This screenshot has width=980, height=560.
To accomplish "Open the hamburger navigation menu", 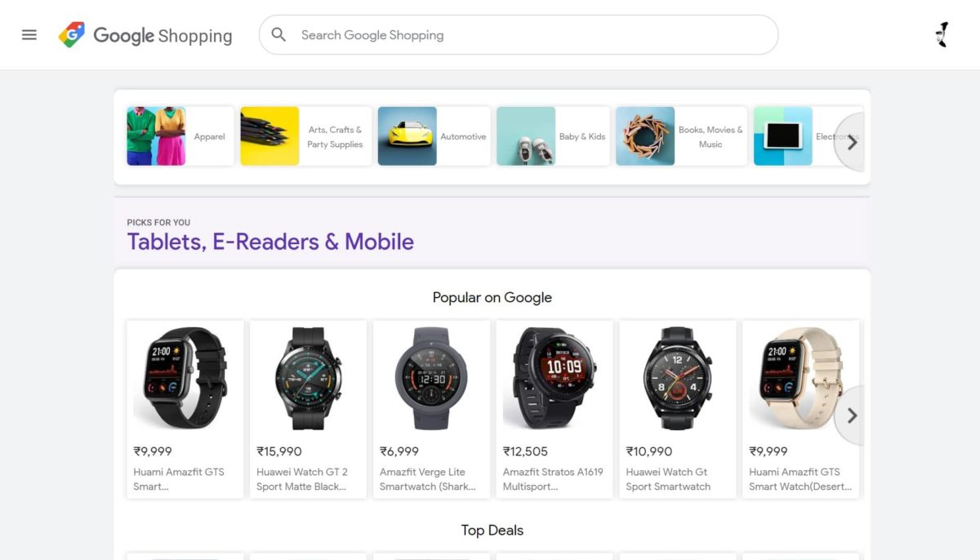I will (29, 34).
